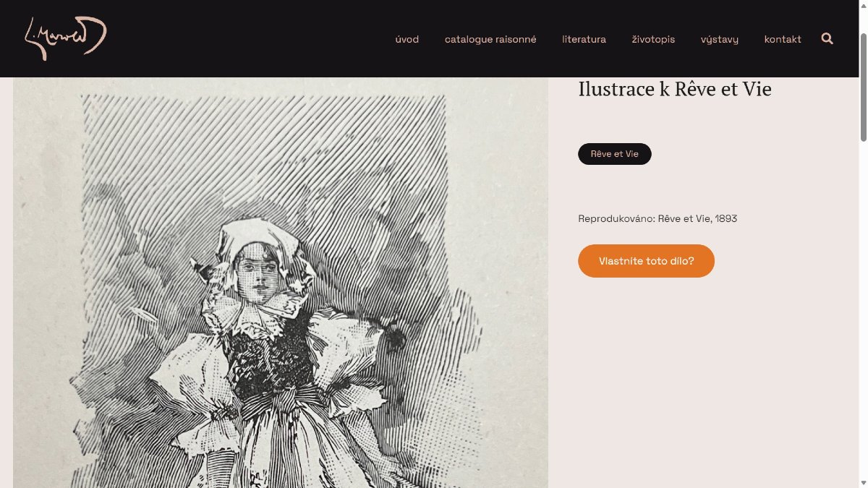Open the catalogue raisonné menu item

490,39
